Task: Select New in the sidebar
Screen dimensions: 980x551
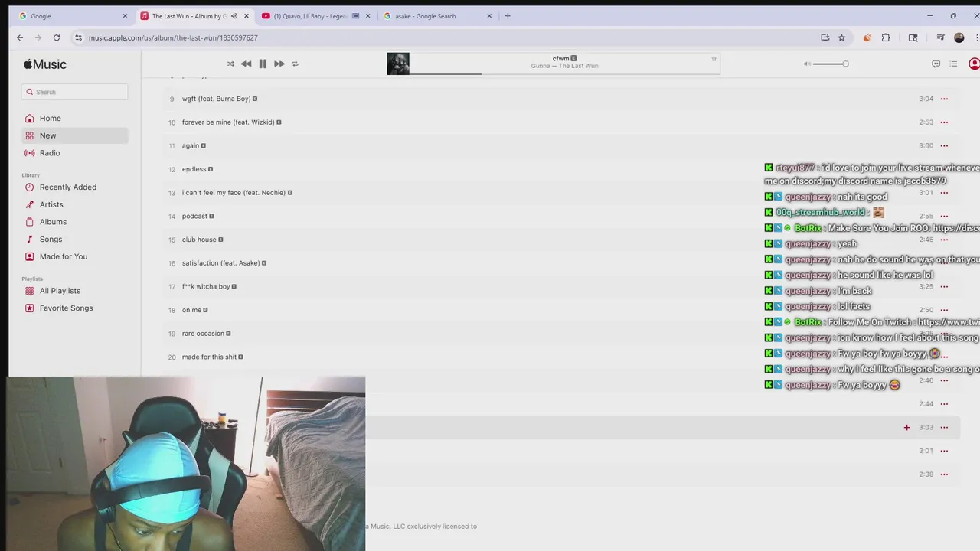Action: pyautogui.click(x=75, y=135)
